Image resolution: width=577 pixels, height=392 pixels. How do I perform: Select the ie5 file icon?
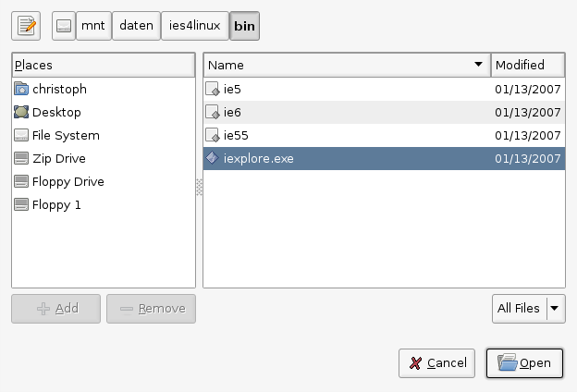point(213,90)
